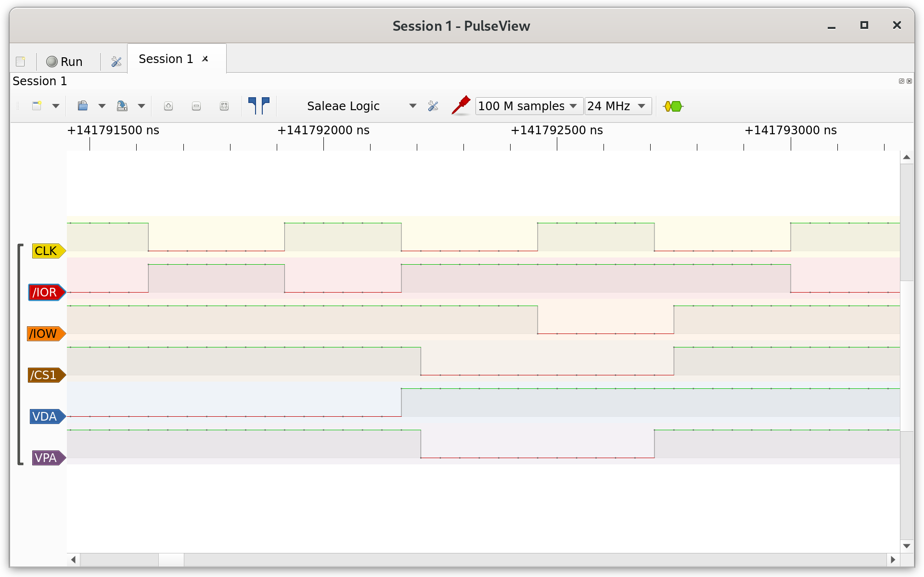Click the add protocol decoder icon
Image resolution: width=924 pixels, height=577 pixels.
click(673, 106)
